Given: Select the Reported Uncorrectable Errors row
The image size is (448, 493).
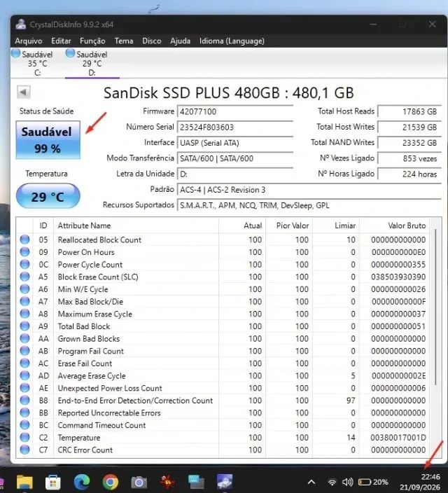Looking at the screenshot, I should tap(223, 413).
